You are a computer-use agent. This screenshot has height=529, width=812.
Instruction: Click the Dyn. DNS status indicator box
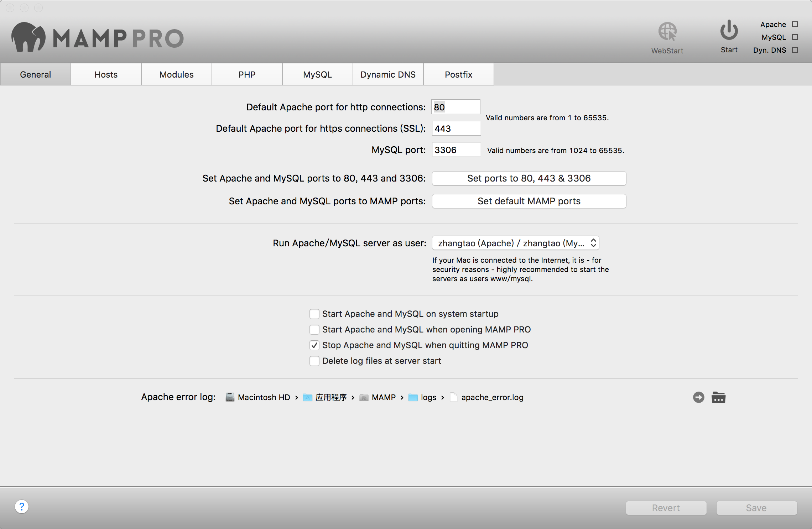[795, 50]
